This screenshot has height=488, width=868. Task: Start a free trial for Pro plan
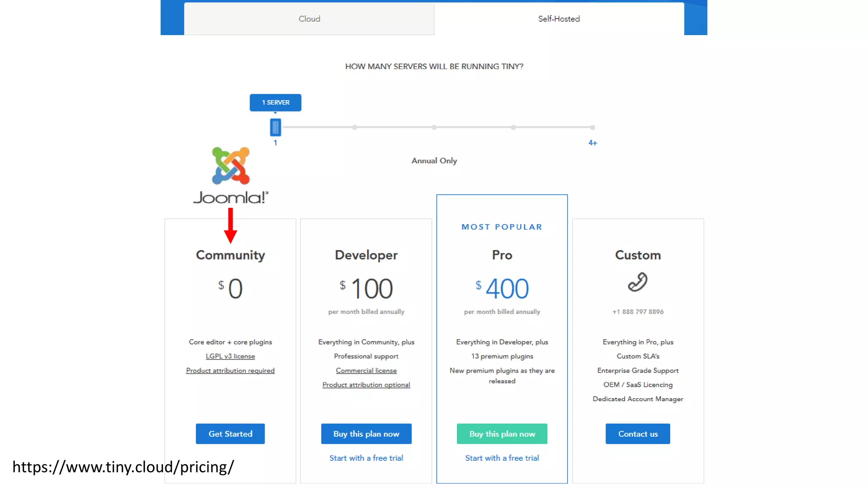(502, 458)
